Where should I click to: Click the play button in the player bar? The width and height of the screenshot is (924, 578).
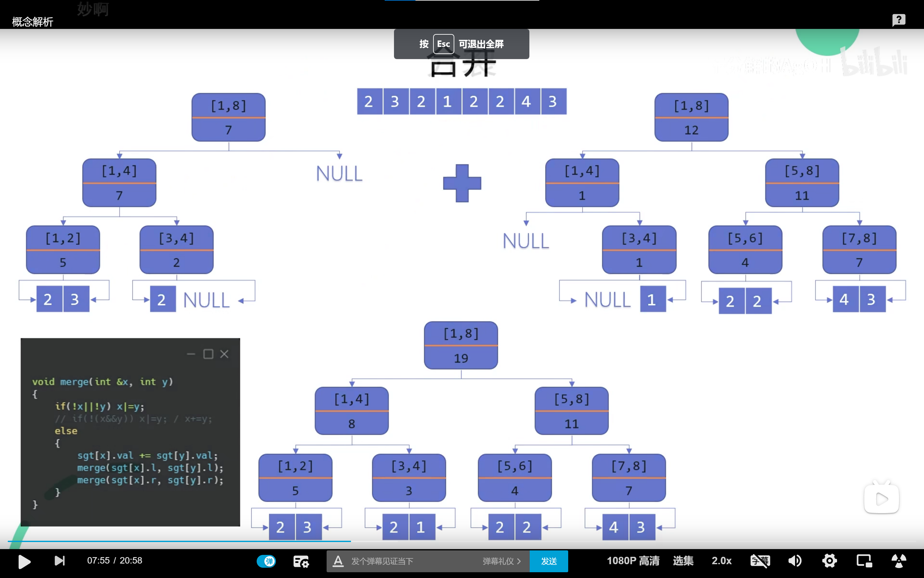(x=24, y=561)
